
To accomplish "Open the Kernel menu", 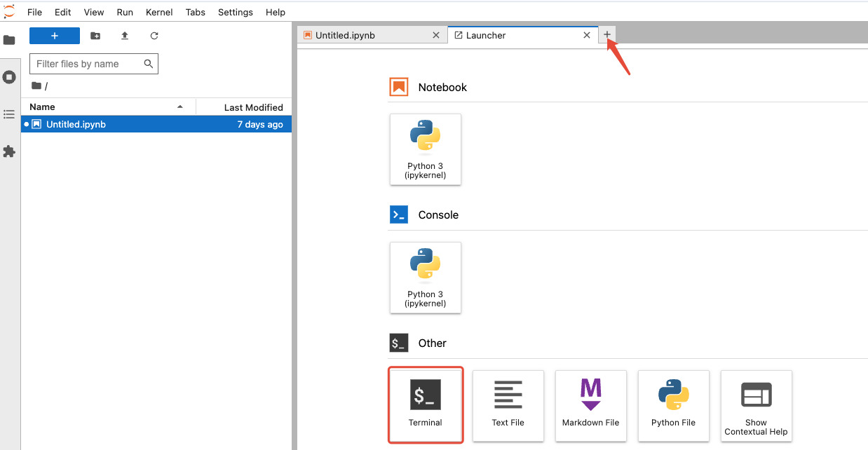I will pyautogui.click(x=159, y=12).
